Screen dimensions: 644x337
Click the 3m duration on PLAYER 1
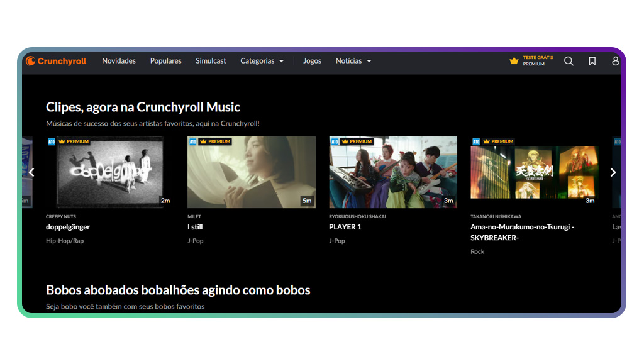[x=448, y=201]
